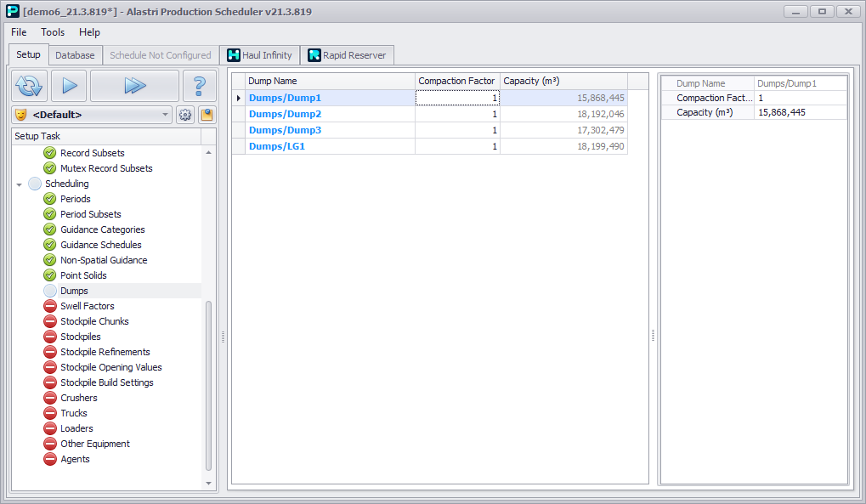
Task: Click the setup task list scroll-down arrow
Action: (209, 483)
